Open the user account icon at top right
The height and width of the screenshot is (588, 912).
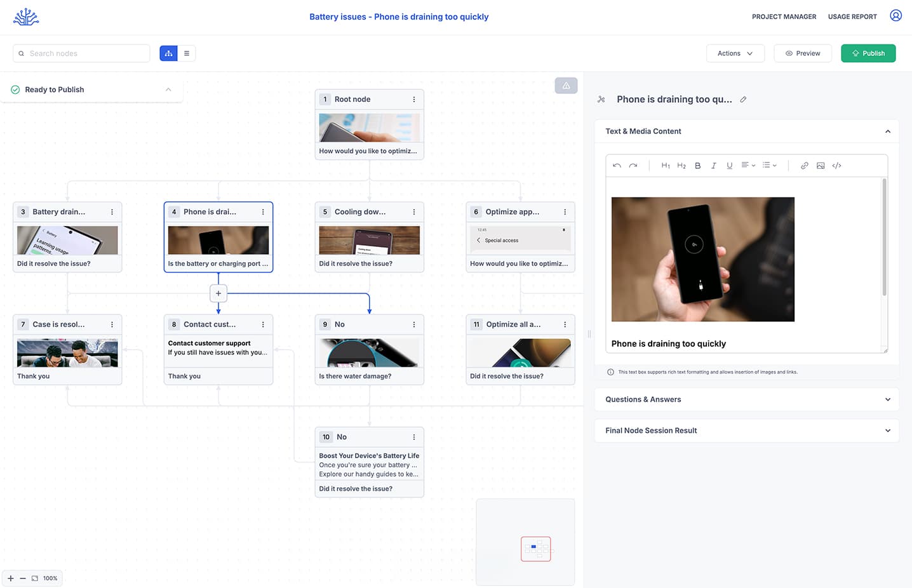tap(895, 15)
